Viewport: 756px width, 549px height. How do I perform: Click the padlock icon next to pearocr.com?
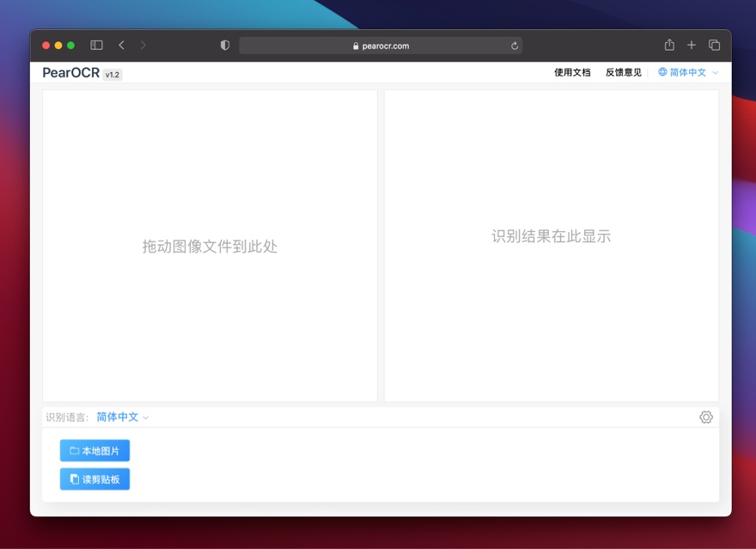pos(356,45)
